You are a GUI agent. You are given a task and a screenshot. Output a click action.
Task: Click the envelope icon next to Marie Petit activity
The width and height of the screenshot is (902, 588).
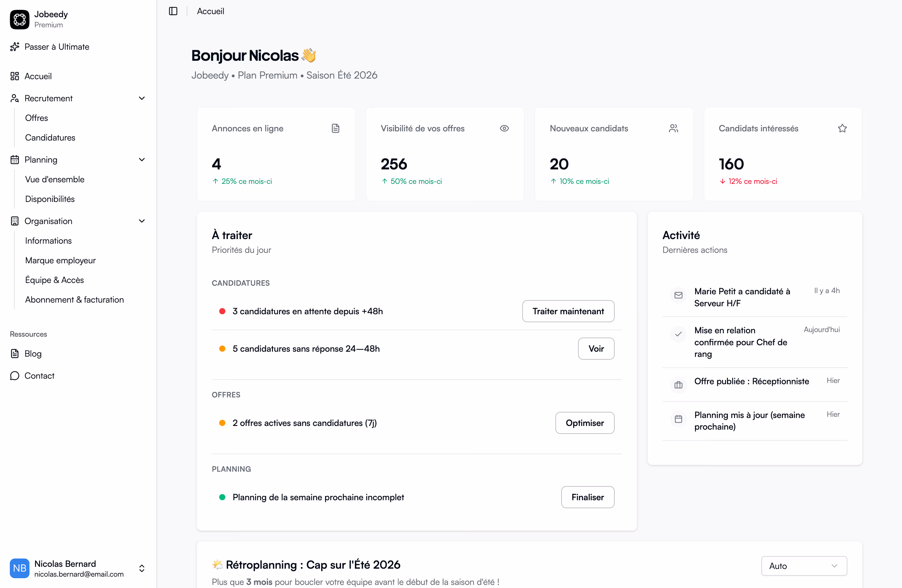click(678, 295)
